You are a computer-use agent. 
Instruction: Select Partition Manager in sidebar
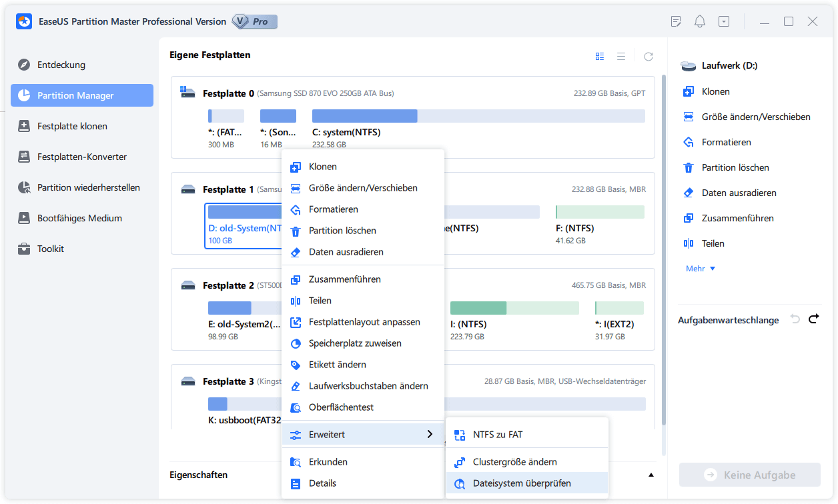tap(82, 95)
